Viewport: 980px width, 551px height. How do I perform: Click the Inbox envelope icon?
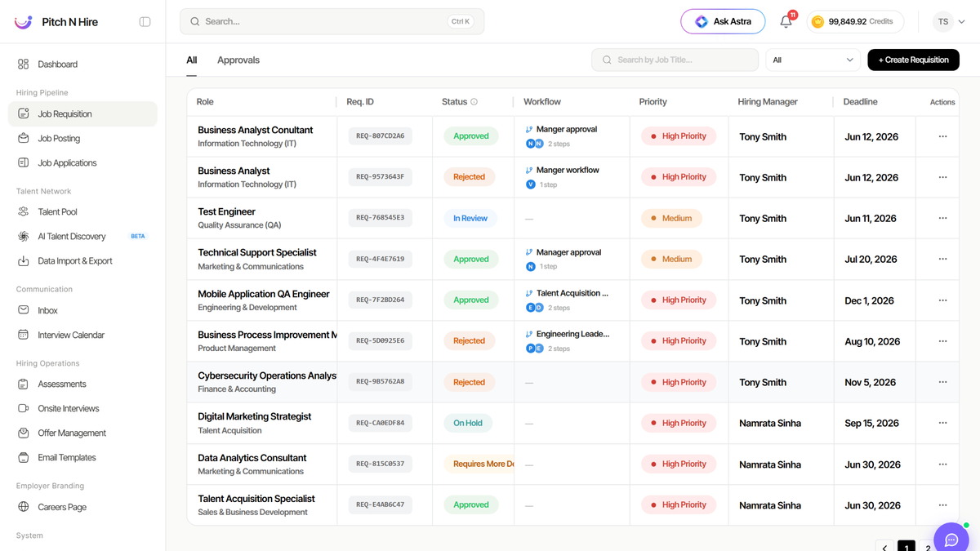click(23, 310)
